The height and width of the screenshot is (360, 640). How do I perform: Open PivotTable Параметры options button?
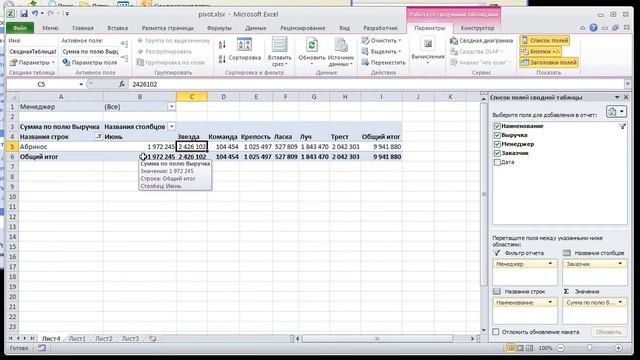tap(32, 62)
